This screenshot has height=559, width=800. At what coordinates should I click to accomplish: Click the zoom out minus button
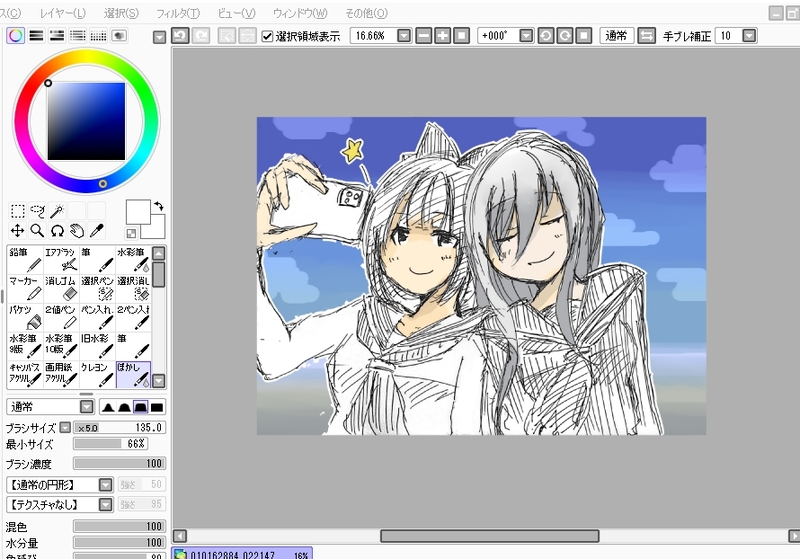tap(423, 36)
